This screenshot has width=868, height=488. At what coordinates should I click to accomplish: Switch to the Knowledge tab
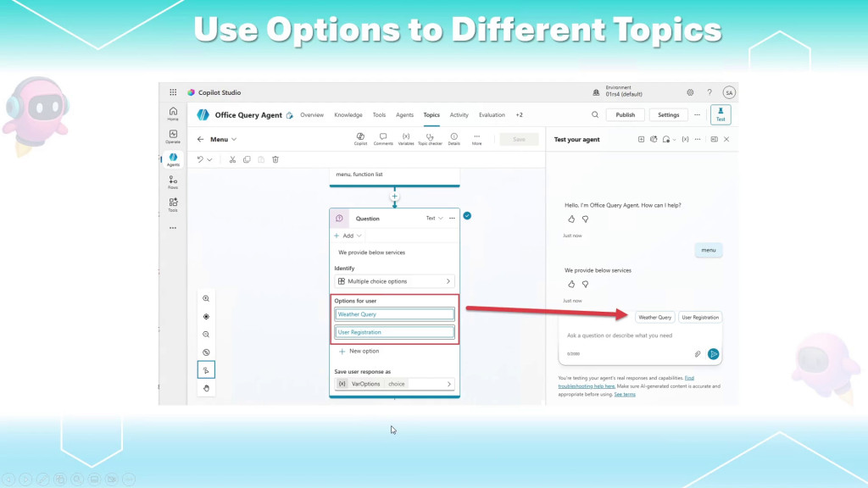(348, 115)
